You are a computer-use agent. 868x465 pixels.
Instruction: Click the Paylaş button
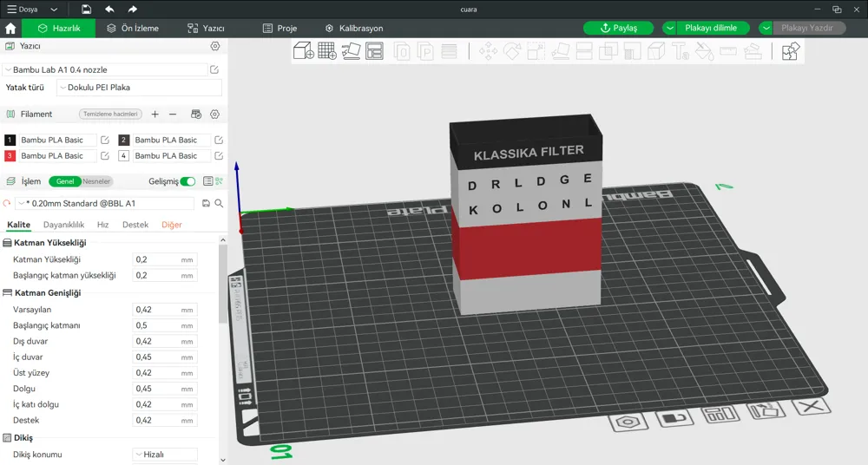tap(618, 29)
